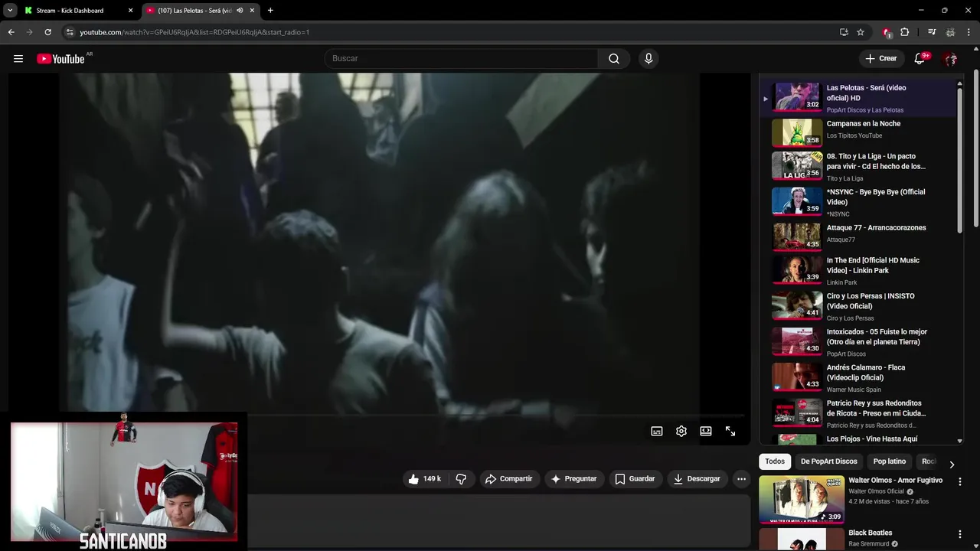The width and height of the screenshot is (980, 551).
Task: Click install app icon in address bar
Action: point(844,32)
